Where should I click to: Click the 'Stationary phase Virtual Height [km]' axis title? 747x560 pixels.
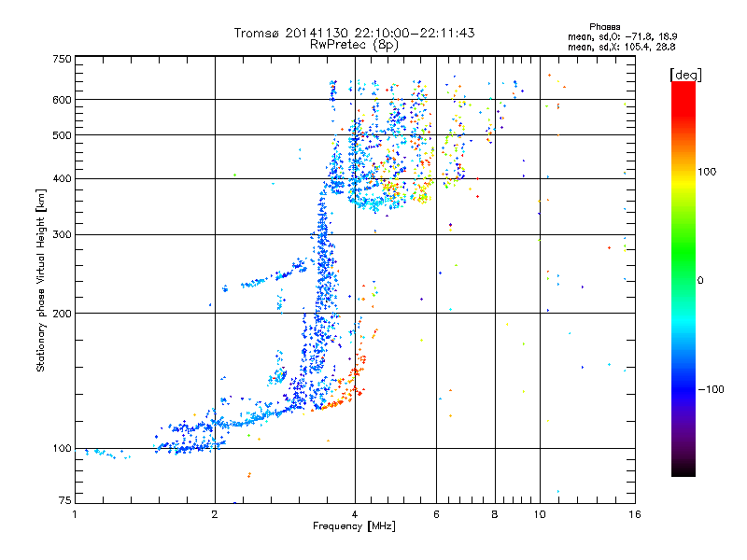[x=41, y=280]
